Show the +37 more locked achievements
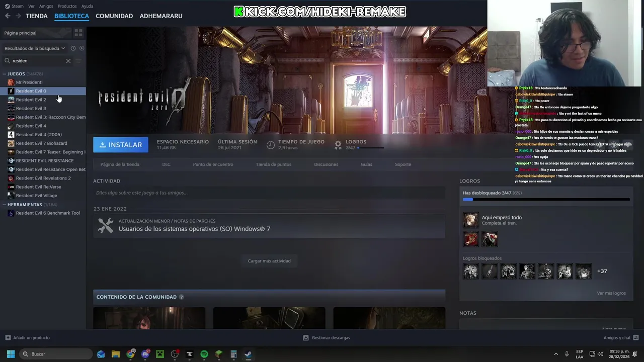This screenshot has height=362, width=644. [x=602, y=271]
